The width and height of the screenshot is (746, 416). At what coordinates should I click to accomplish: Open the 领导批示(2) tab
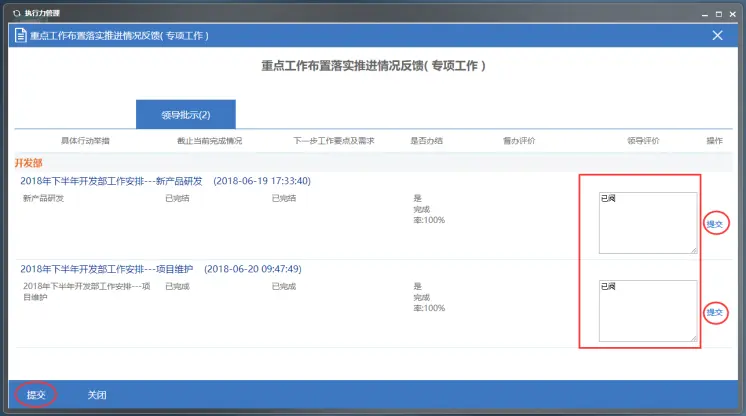[x=186, y=114]
